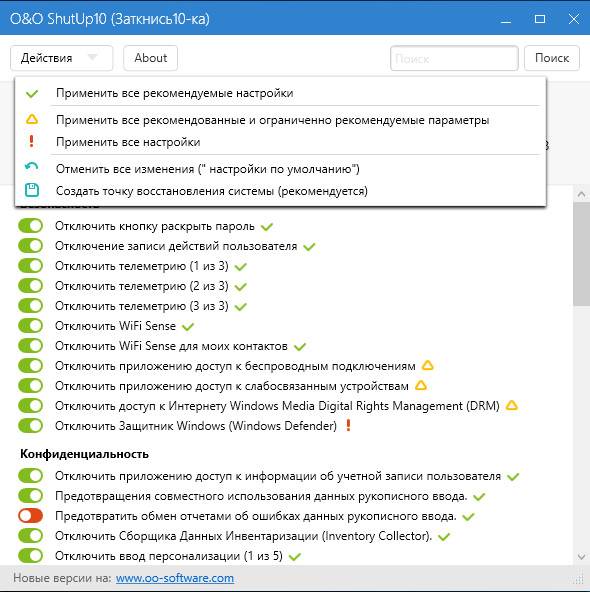
Task: Click the scrollbar down arrow
Action: point(581,557)
